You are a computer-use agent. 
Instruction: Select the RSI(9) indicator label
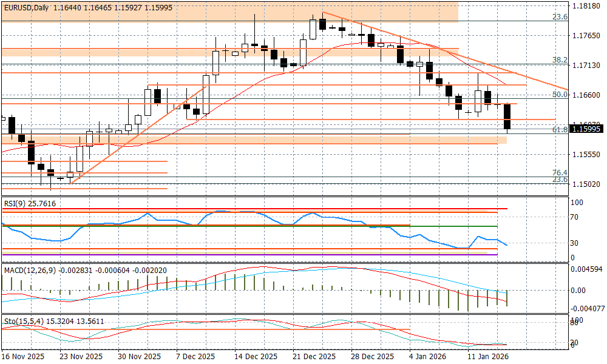pyautogui.click(x=17, y=204)
